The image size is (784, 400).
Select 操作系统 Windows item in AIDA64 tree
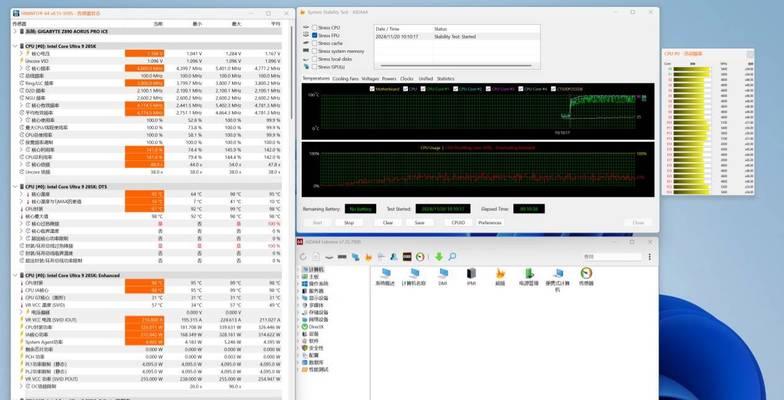[x=316, y=284]
